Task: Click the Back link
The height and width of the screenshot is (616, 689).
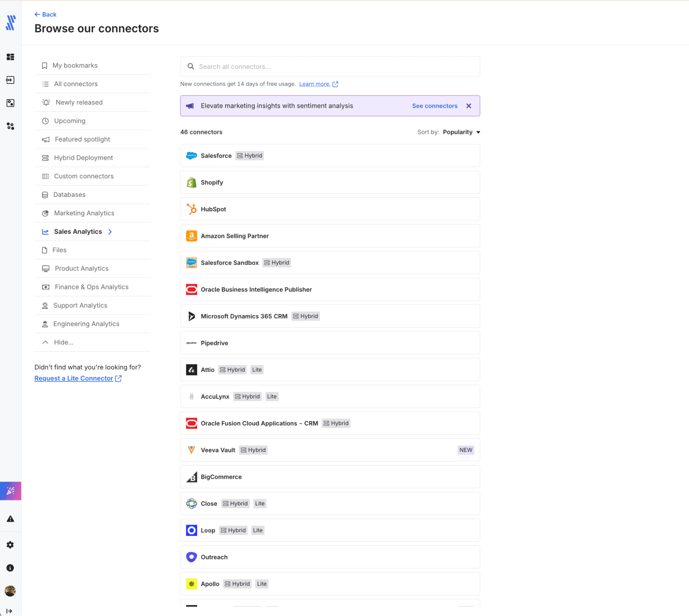Action: tap(45, 14)
